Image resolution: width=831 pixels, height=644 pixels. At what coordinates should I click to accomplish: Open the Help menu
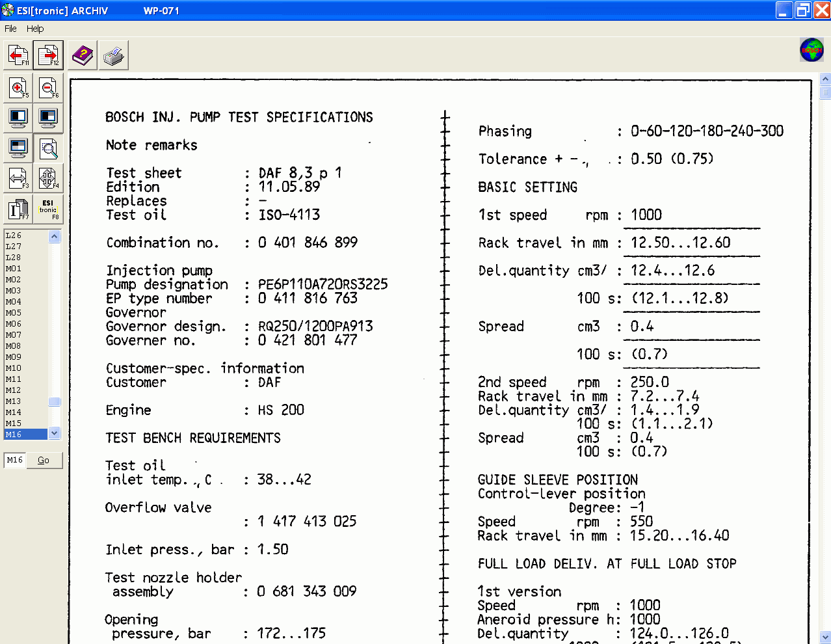click(x=35, y=29)
